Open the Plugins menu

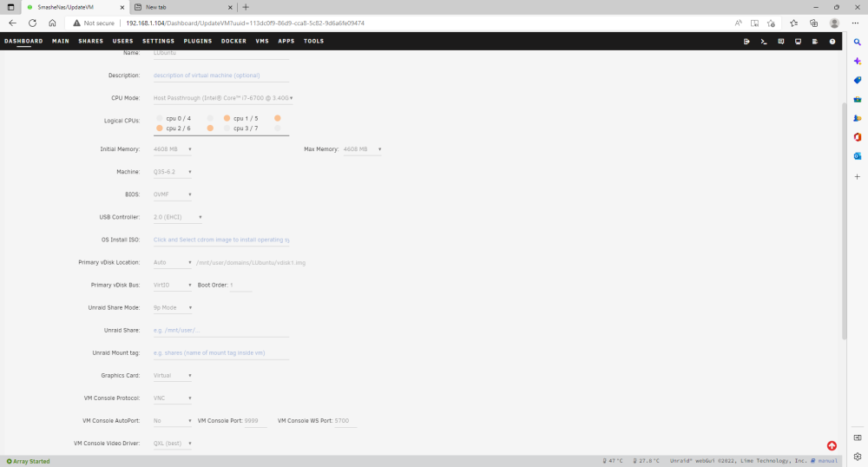pyautogui.click(x=198, y=42)
